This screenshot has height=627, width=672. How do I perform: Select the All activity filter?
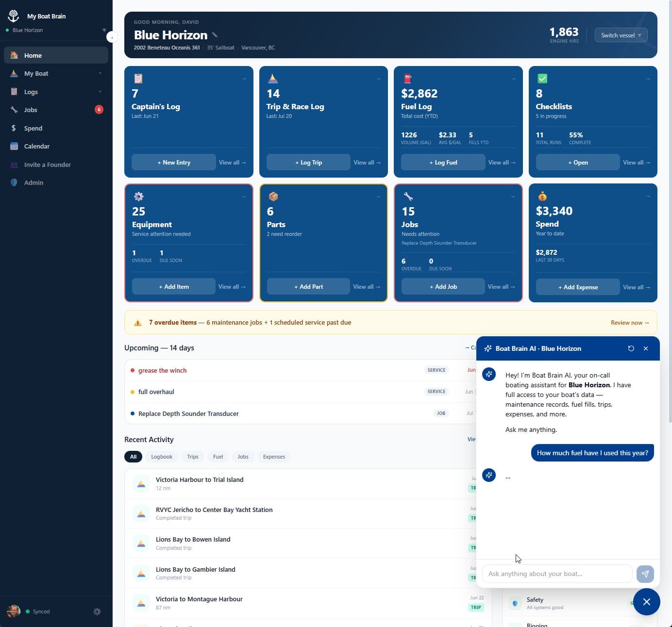[133, 457]
